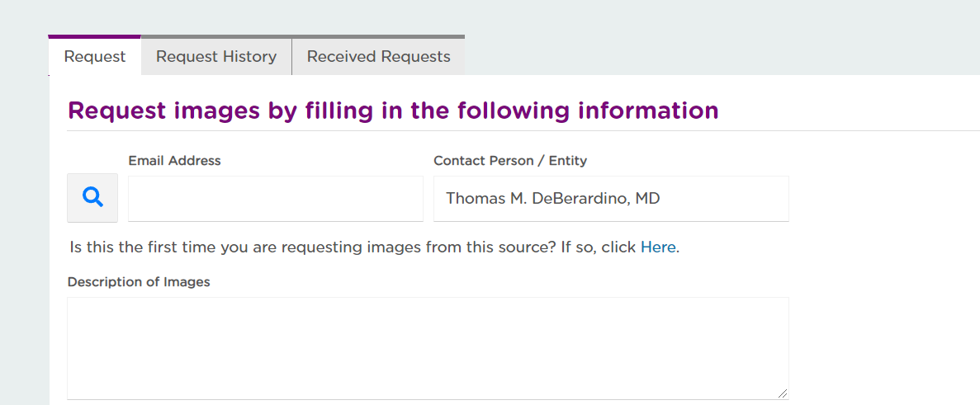Click the purple bar above Request tab
980x405 pixels.
[94, 37]
